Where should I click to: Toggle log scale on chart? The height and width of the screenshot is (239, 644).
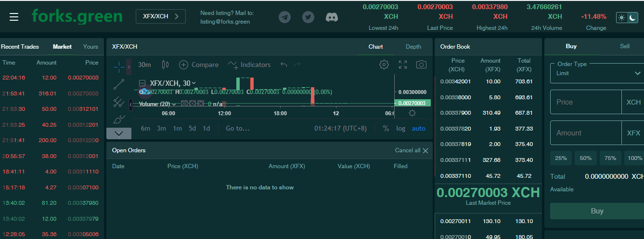tap(400, 129)
